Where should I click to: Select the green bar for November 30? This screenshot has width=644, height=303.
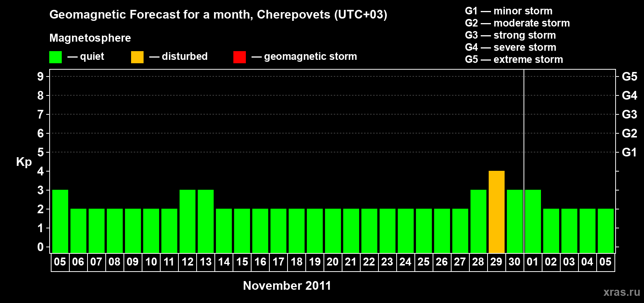pos(515,221)
